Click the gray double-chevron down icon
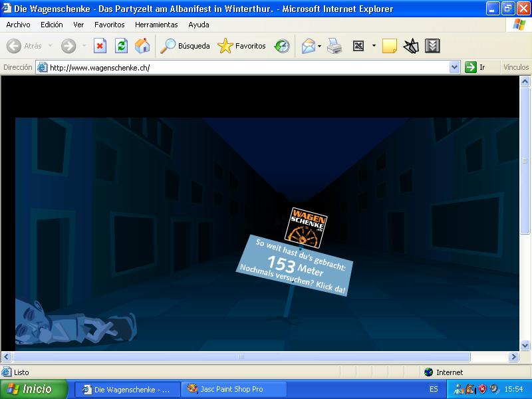 432,46
